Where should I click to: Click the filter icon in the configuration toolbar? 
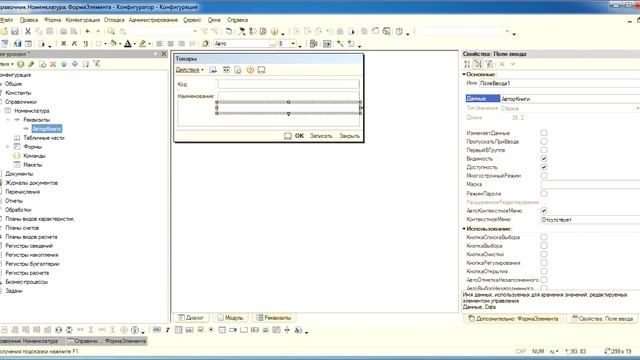[x=97, y=64]
